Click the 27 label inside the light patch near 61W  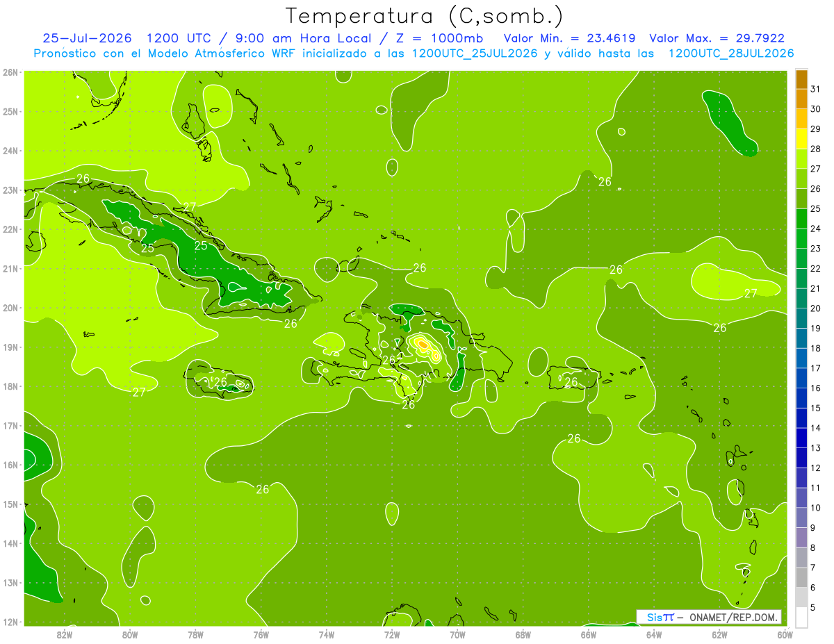[x=751, y=294]
